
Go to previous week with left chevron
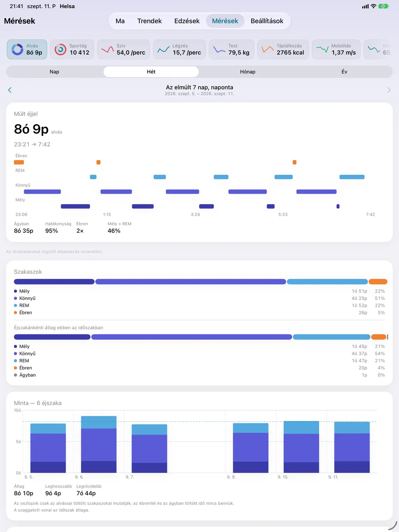point(10,90)
